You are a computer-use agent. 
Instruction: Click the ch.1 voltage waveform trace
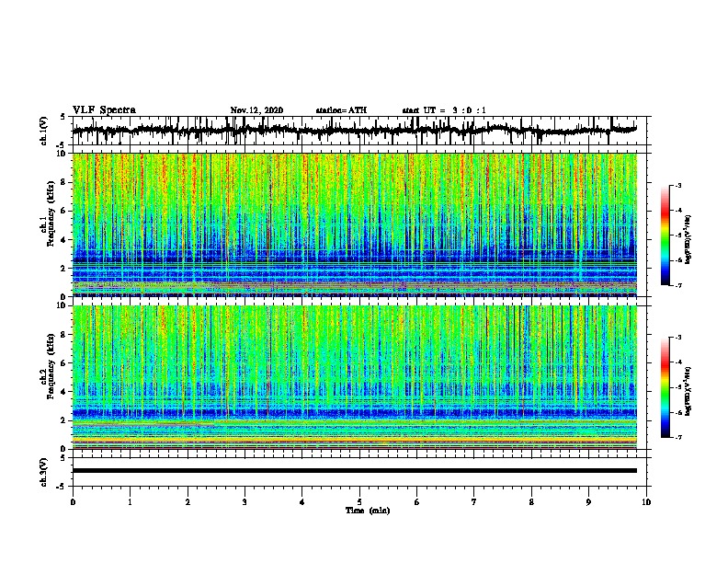(354, 131)
